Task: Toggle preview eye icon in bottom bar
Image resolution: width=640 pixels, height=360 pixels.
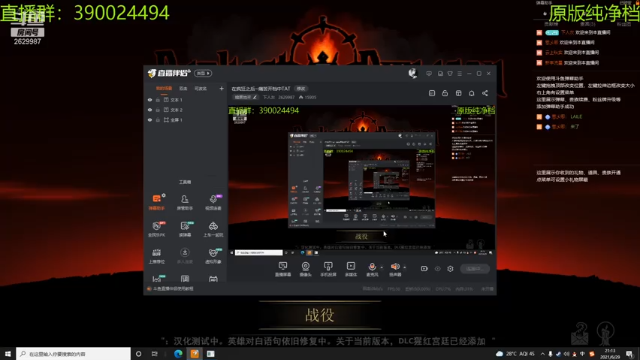Action: pos(438,269)
